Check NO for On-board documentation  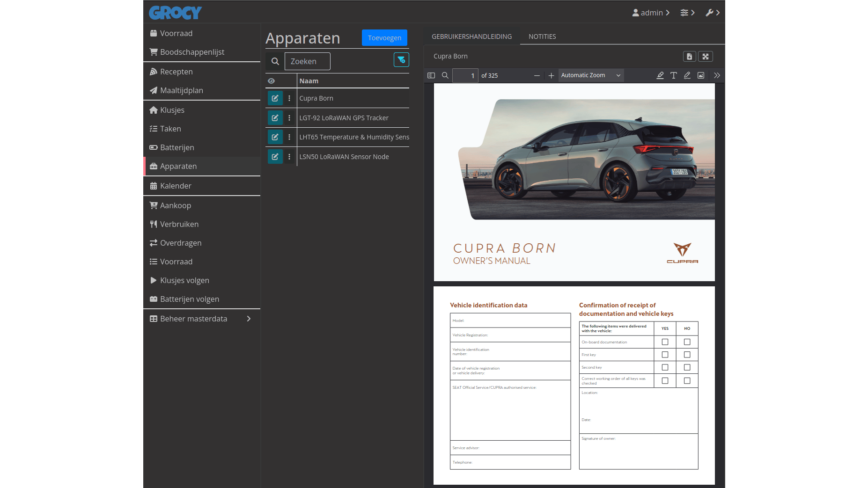687,342
